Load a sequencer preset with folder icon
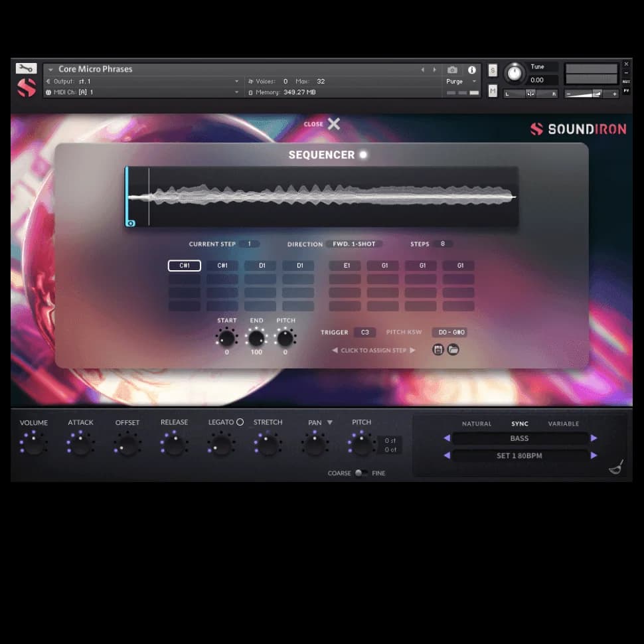This screenshot has width=644, height=644. coord(453,349)
